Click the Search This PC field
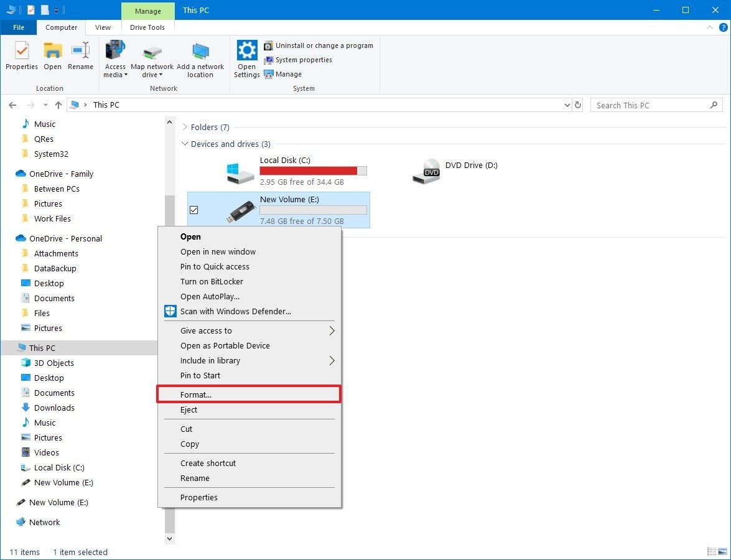Screen dimensions: 731x560 click(650, 105)
